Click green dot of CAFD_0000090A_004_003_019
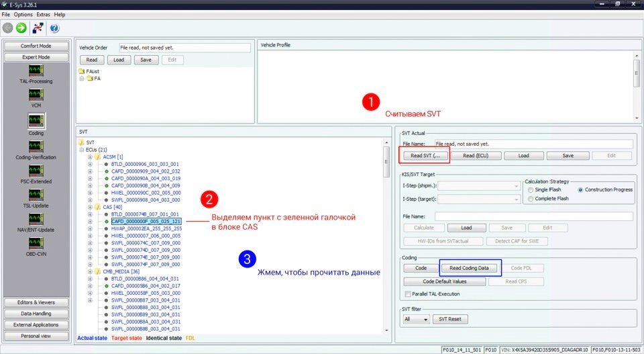This screenshot has width=644, height=354. pyautogui.click(x=107, y=179)
